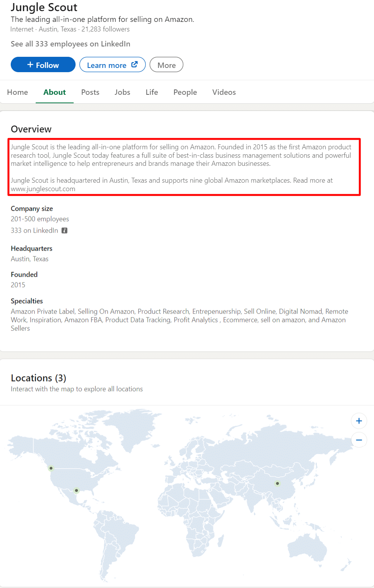Select the About tab
Viewport: 374px width, 588px height.
tap(54, 92)
